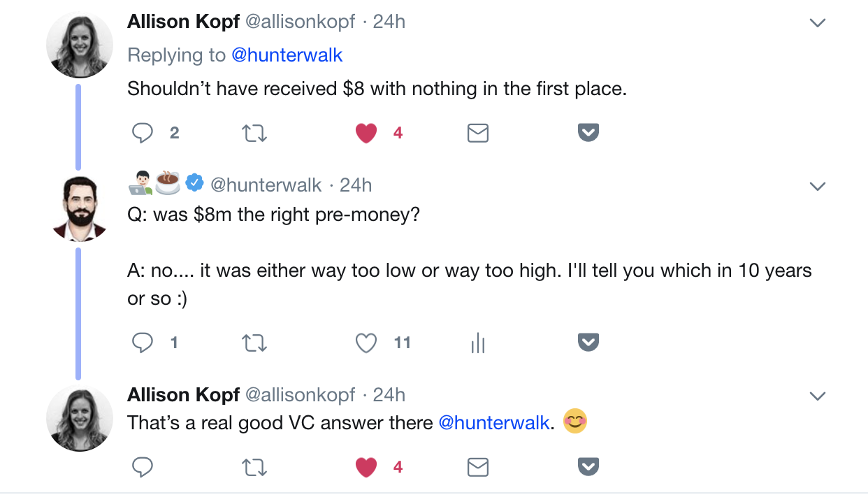Open Allison Kopf's profile photo on first tweet

79,45
